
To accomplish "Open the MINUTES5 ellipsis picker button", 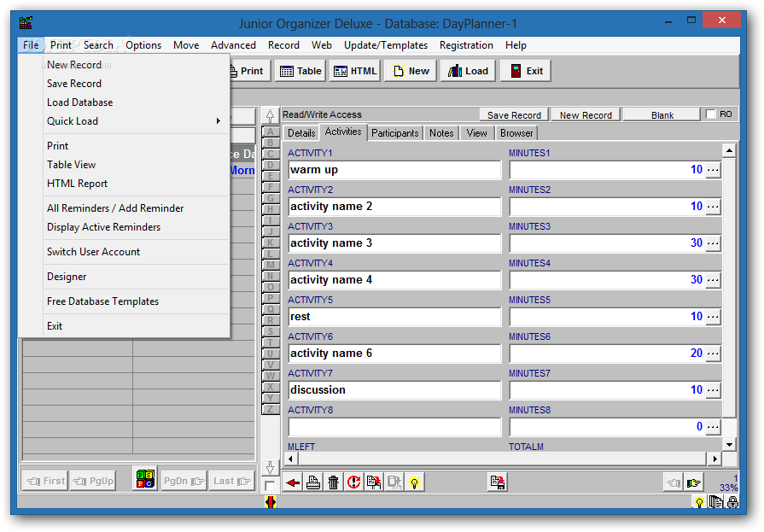I will click(x=713, y=317).
